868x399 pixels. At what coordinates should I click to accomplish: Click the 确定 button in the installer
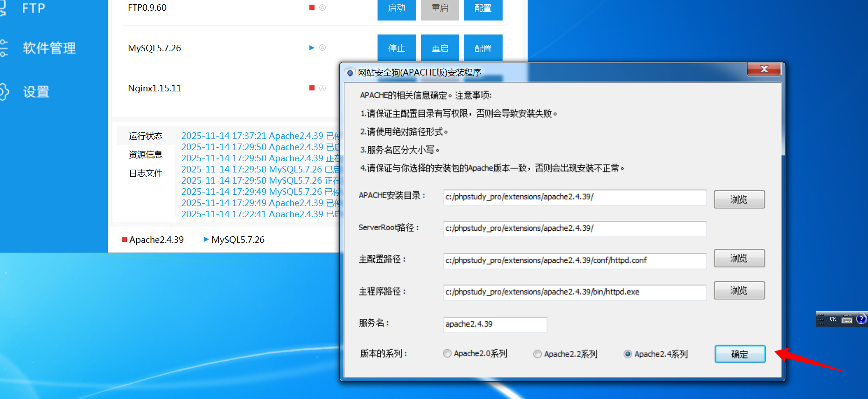pyautogui.click(x=740, y=354)
